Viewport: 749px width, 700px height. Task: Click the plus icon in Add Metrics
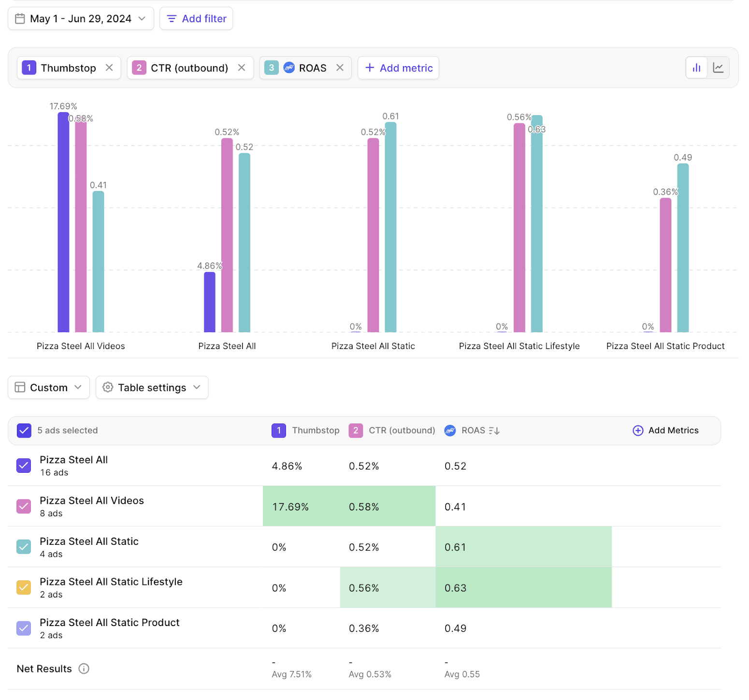(x=638, y=430)
